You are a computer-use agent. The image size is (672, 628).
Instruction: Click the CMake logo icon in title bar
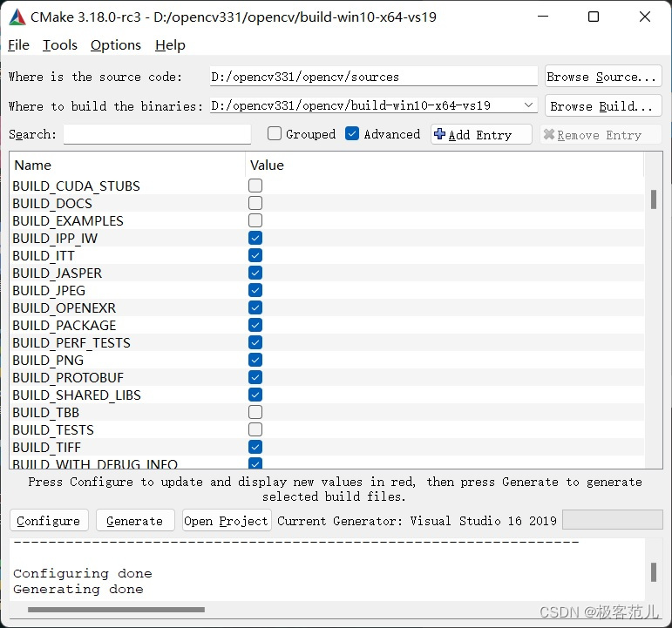click(x=17, y=17)
